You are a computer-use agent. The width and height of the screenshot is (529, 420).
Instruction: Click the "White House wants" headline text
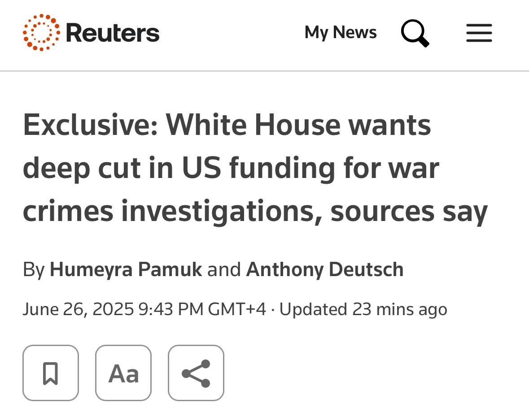tap(298, 125)
